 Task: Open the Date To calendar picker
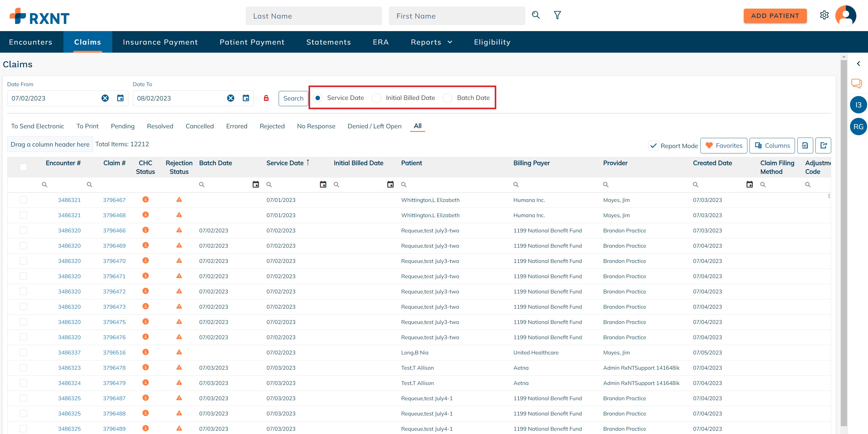pos(246,98)
